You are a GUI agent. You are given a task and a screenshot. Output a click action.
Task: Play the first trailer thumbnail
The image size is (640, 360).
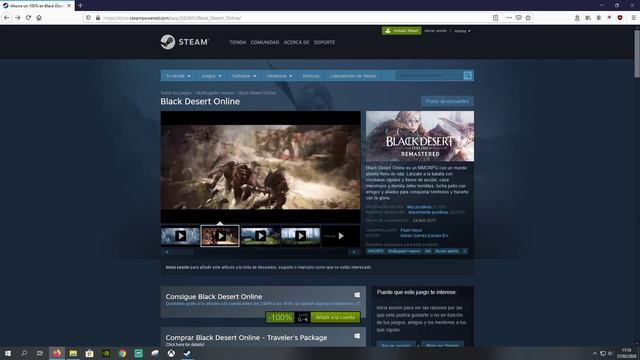pos(180,236)
